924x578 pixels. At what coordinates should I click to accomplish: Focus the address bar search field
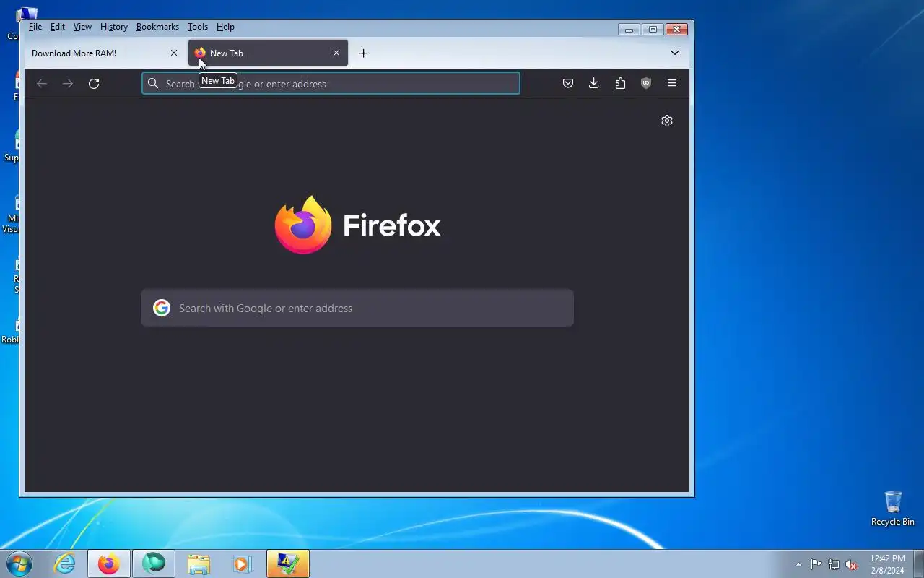tap(331, 84)
